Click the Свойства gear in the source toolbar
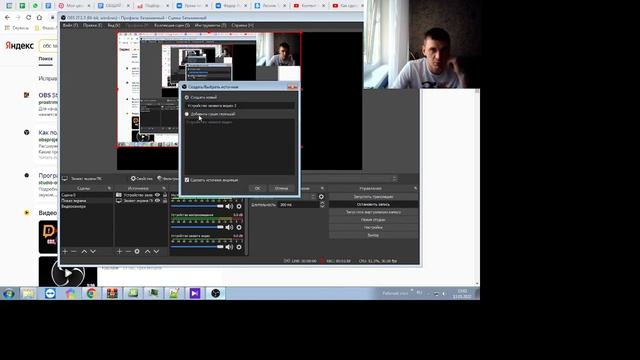The height and width of the screenshot is (360, 640). [x=142, y=179]
